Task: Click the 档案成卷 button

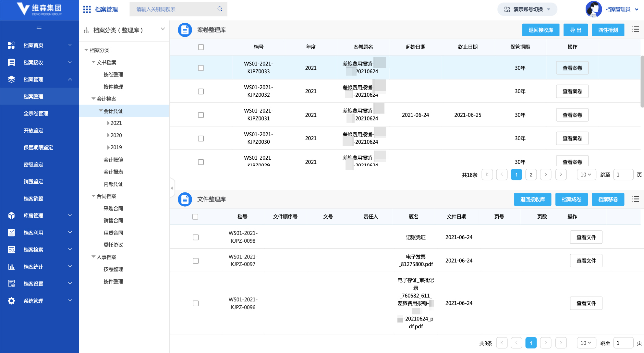Action: pos(571,199)
